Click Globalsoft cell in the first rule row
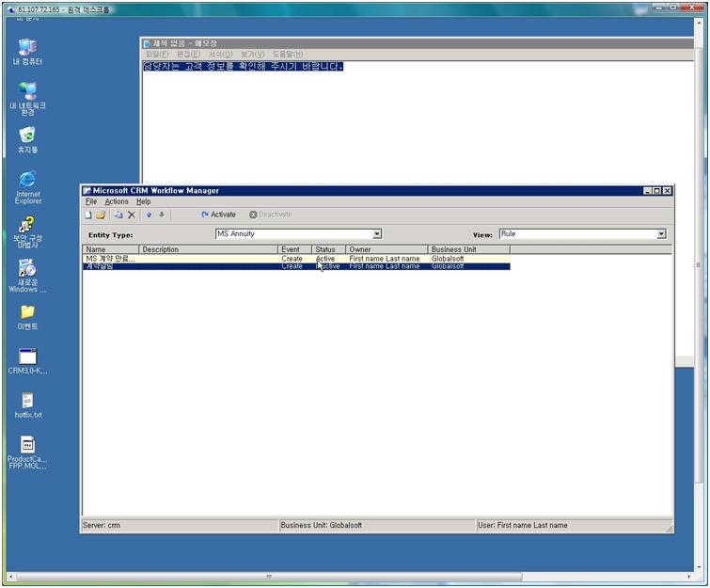Screen dimensions: 710x588 click(448, 259)
